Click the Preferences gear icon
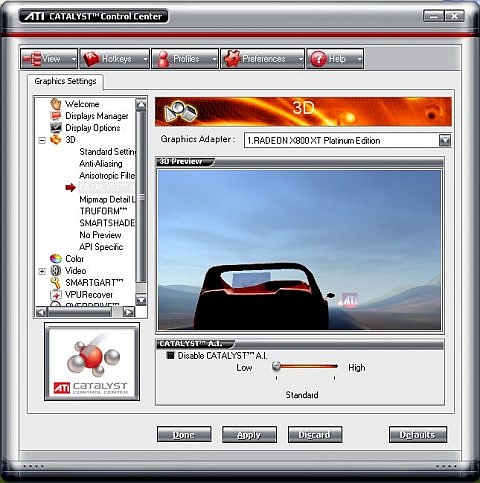 pos(232,59)
